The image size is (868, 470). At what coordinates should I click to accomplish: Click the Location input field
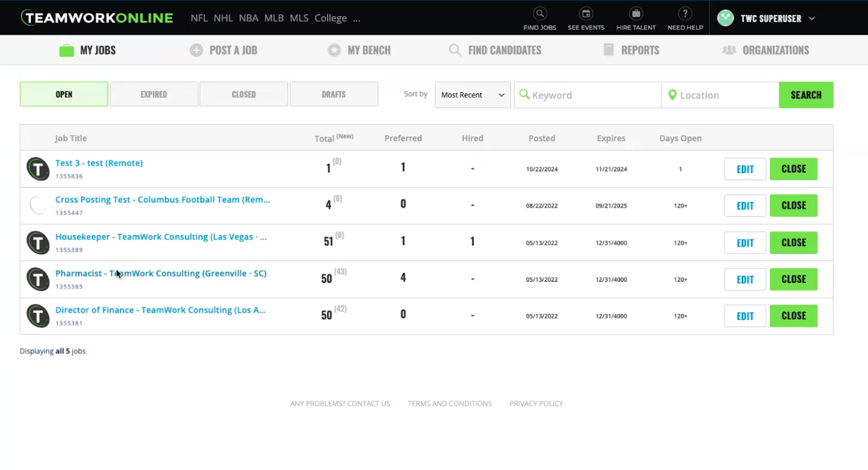(x=720, y=95)
